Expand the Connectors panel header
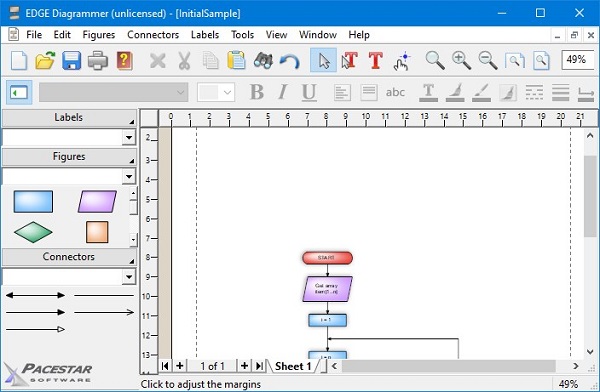The image size is (600, 392). 69,256
